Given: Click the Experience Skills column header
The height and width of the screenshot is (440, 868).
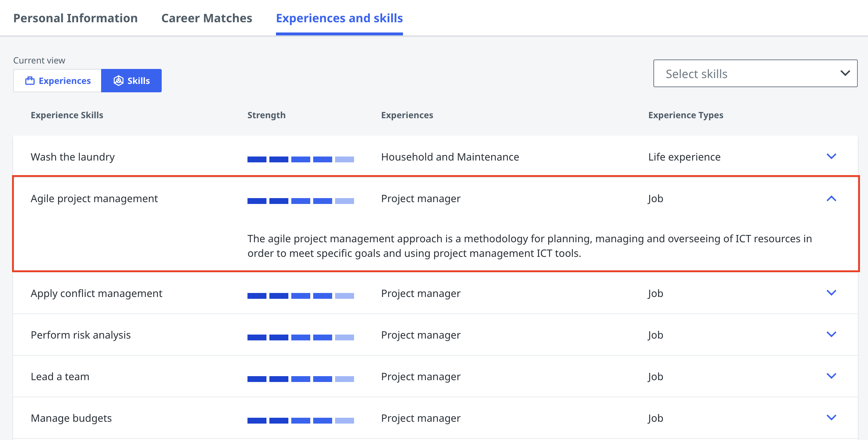Looking at the screenshot, I should 67,115.
